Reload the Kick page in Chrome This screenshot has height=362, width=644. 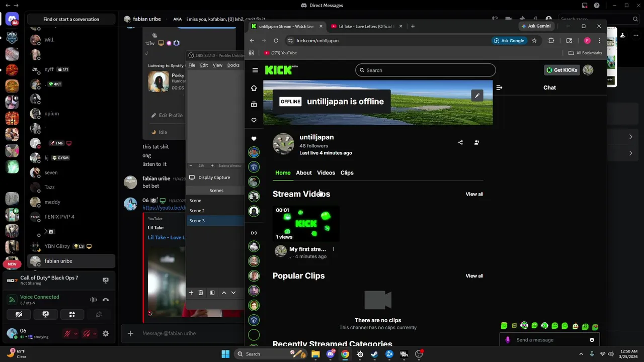click(276, 41)
